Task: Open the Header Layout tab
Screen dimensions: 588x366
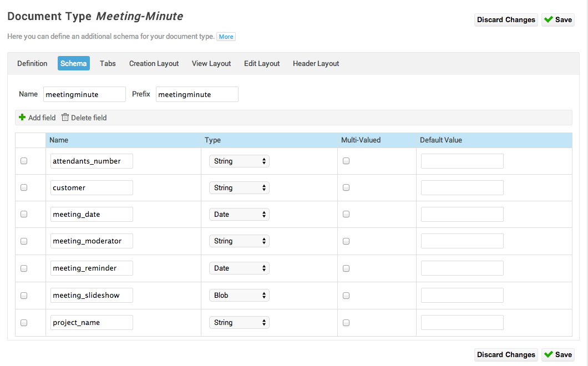Action: tap(316, 63)
